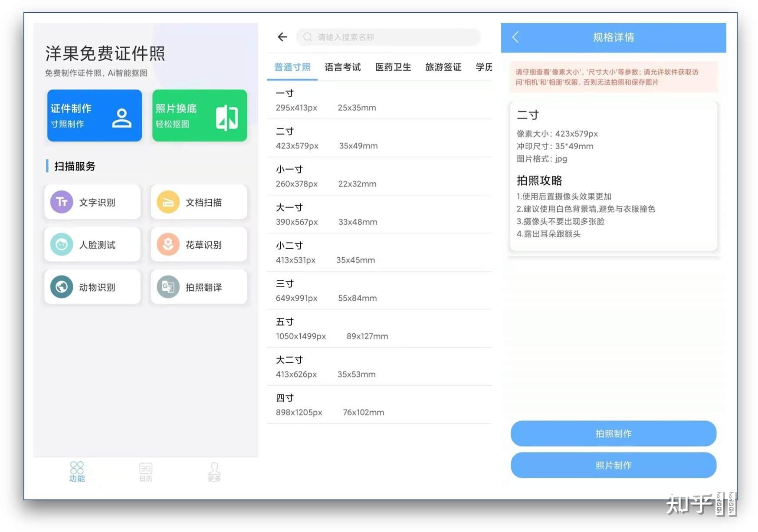Click the subtitle 免费制作证件照，Ai智能抠图
Screen dimensions: 758x532
tap(96, 73)
